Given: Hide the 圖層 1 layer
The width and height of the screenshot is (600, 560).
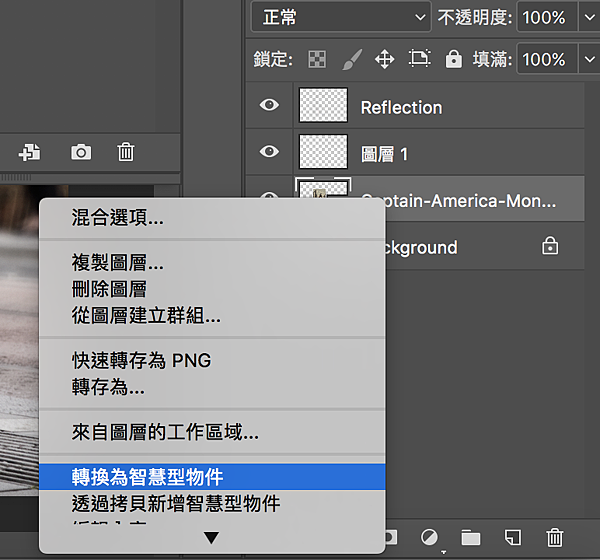Looking at the screenshot, I should tap(269, 151).
